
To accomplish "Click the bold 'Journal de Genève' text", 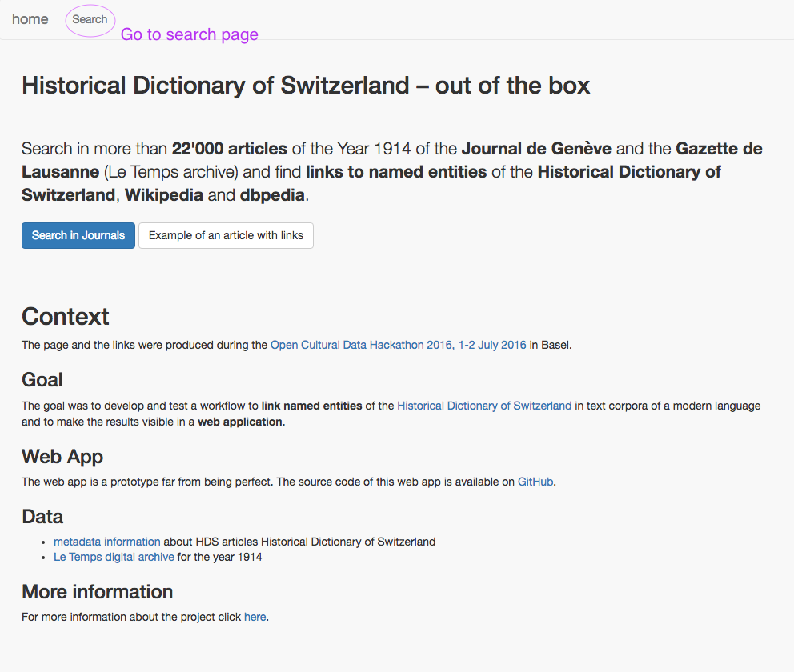I will click(536, 148).
